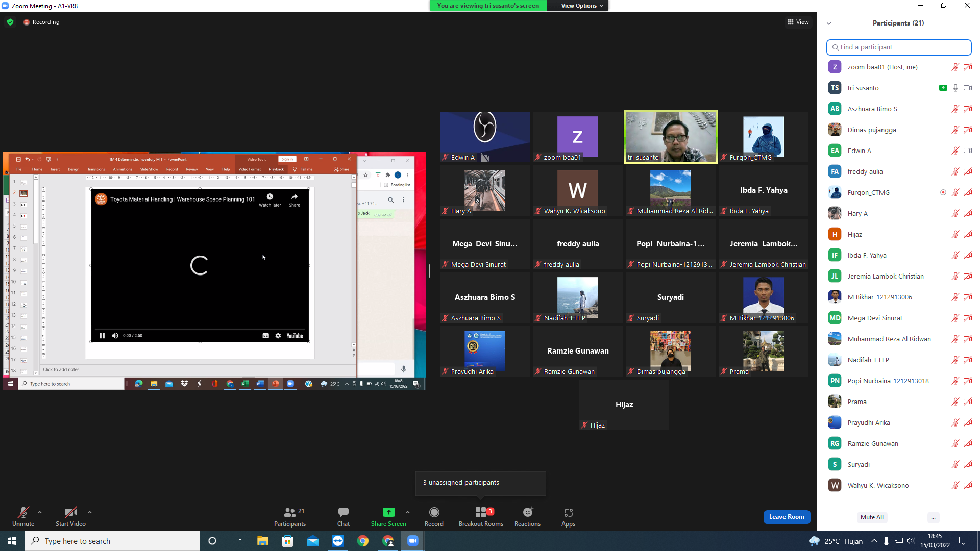
Task: Expand video options arrow beside Start Video
Action: click(90, 512)
